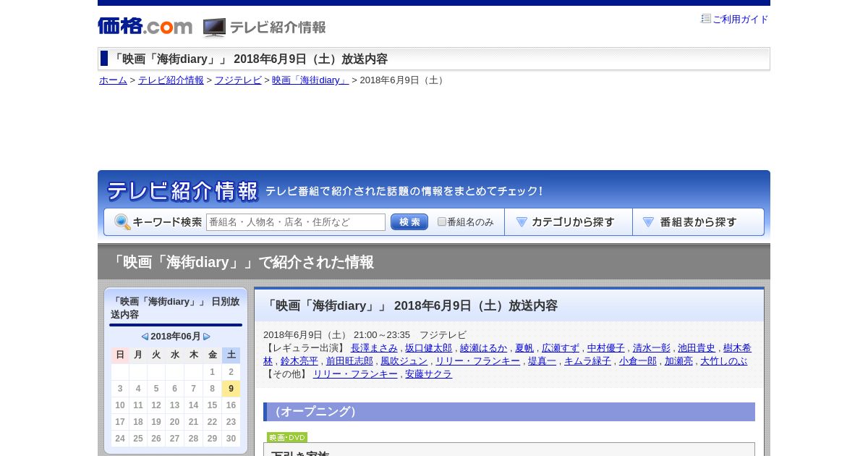Image resolution: width=868 pixels, height=456 pixels.
Task: Open cast link 堤真一
Action: pos(542,361)
